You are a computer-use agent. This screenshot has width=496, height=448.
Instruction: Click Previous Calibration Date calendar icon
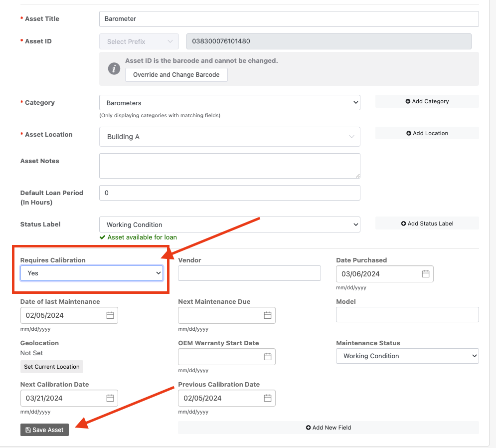pos(268,398)
